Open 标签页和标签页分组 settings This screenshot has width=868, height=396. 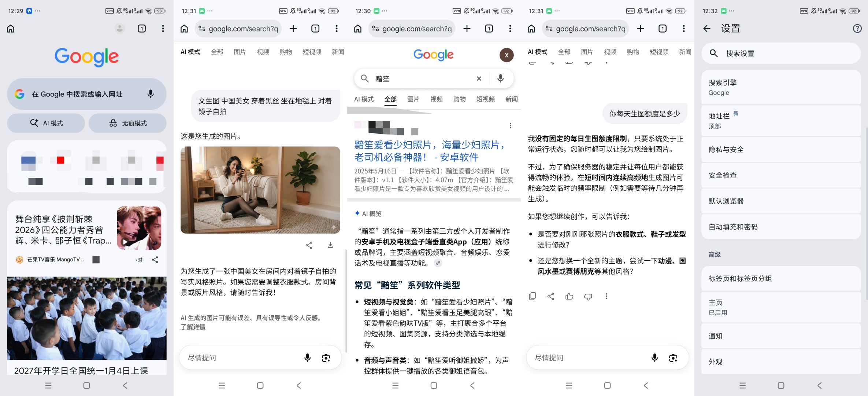point(781,278)
